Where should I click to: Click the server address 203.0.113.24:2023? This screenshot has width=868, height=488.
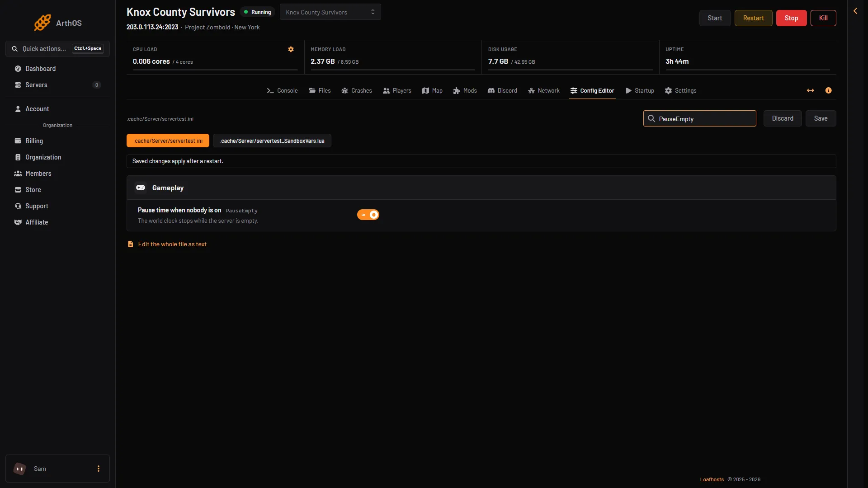pyautogui.click(x=152, y=27)
